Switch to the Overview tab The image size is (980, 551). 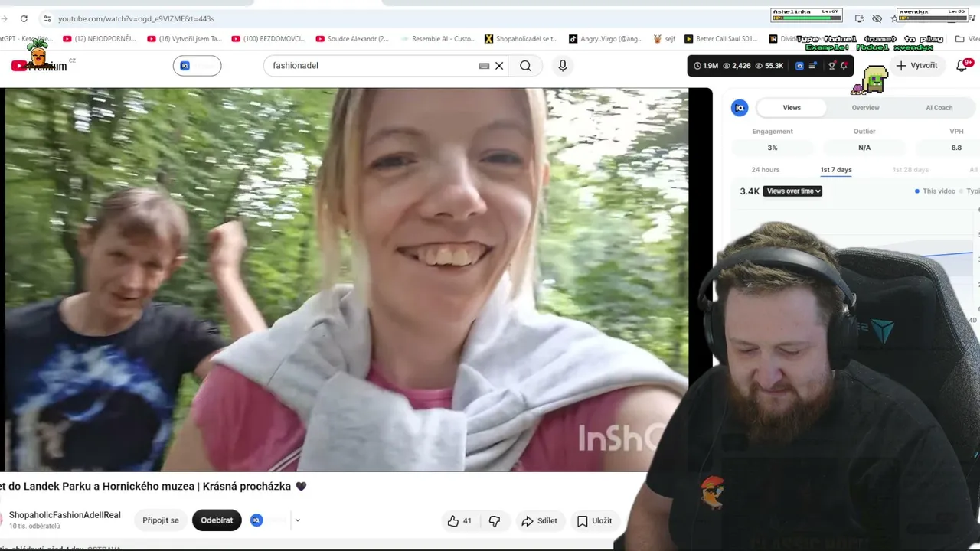(x=866, y=108)
